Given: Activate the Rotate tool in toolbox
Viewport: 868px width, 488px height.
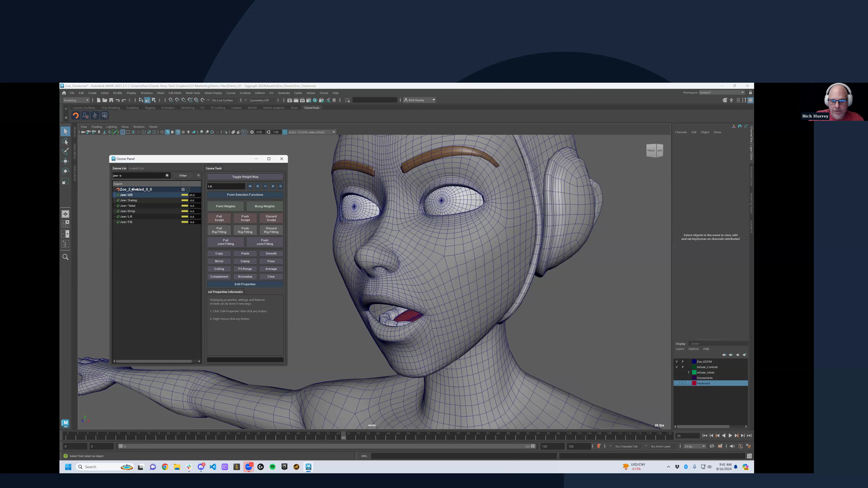Looking at the screenshot, I should [66, 171].
